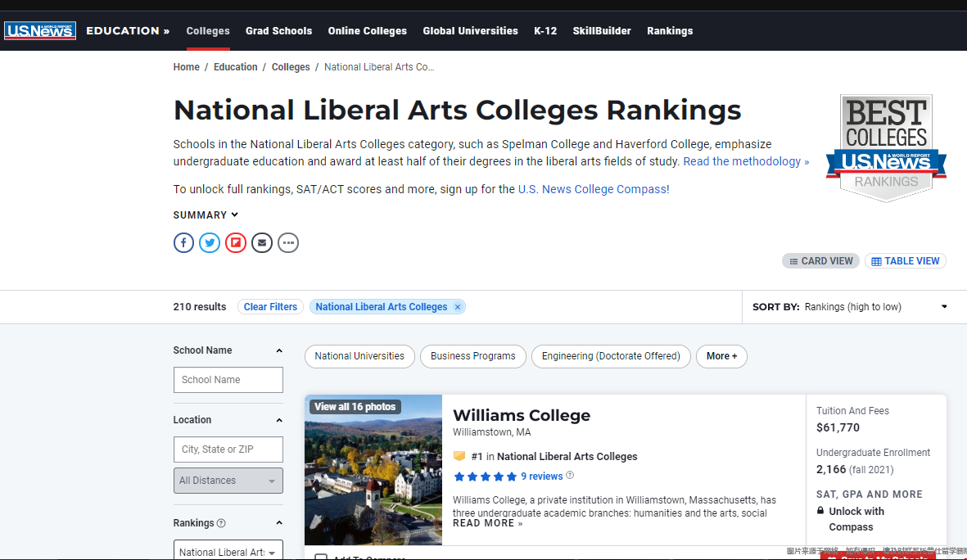The image size is (967, 560).
Task: Click Unlock with Compass link
Action: click(856, 519)
